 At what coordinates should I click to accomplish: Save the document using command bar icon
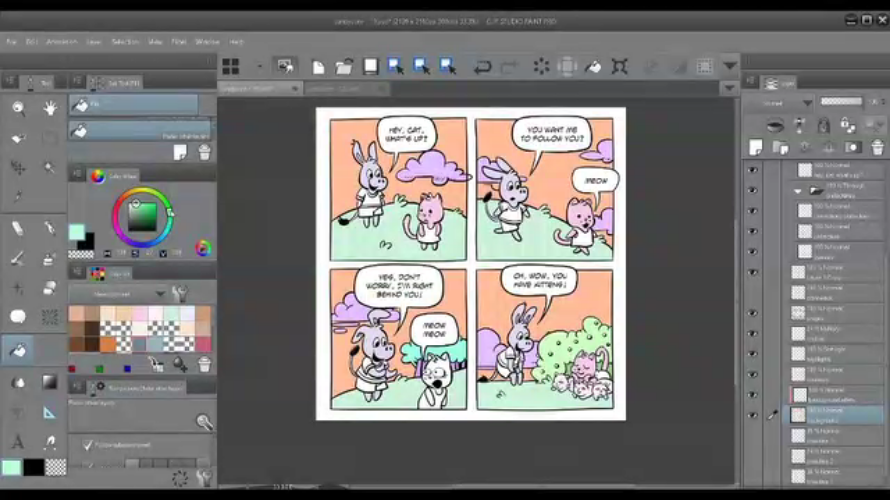(370, 66)
